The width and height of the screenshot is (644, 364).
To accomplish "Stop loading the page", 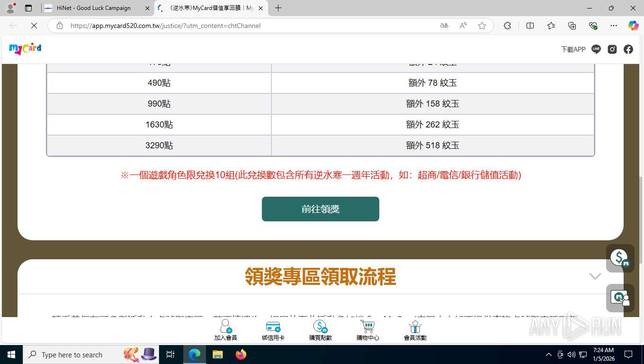I will (34, 26).
